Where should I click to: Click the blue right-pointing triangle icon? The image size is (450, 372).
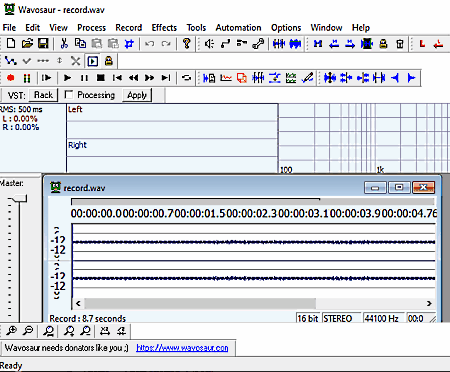[x=411, y=78]
